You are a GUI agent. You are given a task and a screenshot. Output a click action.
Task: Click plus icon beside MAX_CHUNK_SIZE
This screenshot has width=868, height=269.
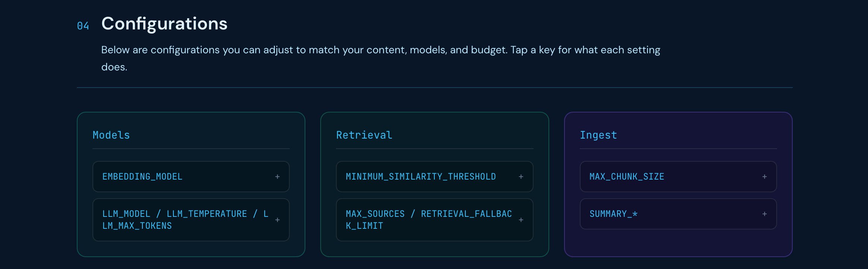pyautogui.click(x=764, y=177)
